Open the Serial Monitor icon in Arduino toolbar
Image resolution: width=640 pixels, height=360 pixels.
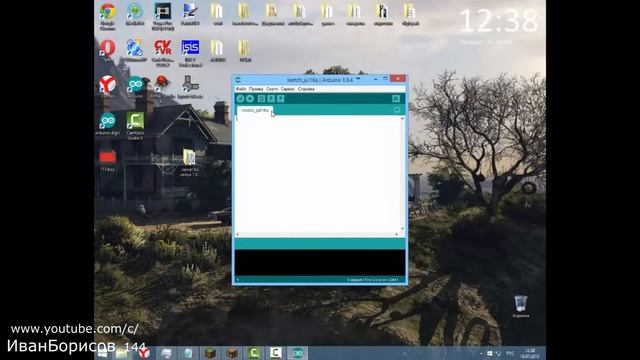click(396, 98)
